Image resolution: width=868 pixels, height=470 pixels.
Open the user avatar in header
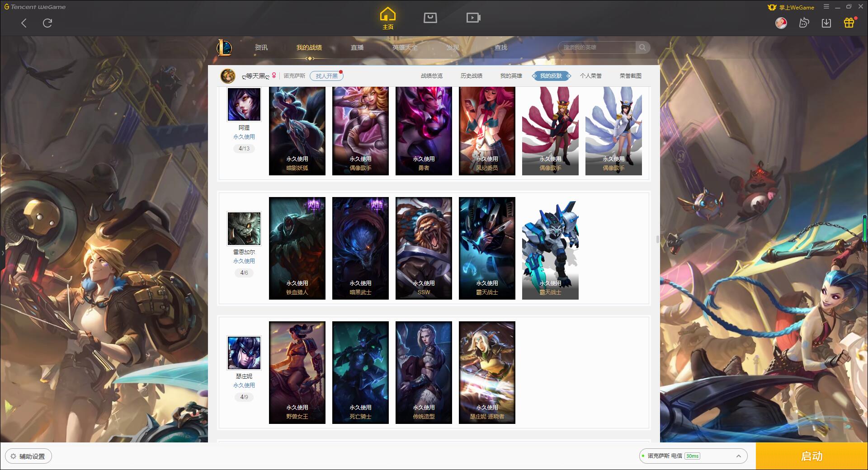(x=781, y=23)
